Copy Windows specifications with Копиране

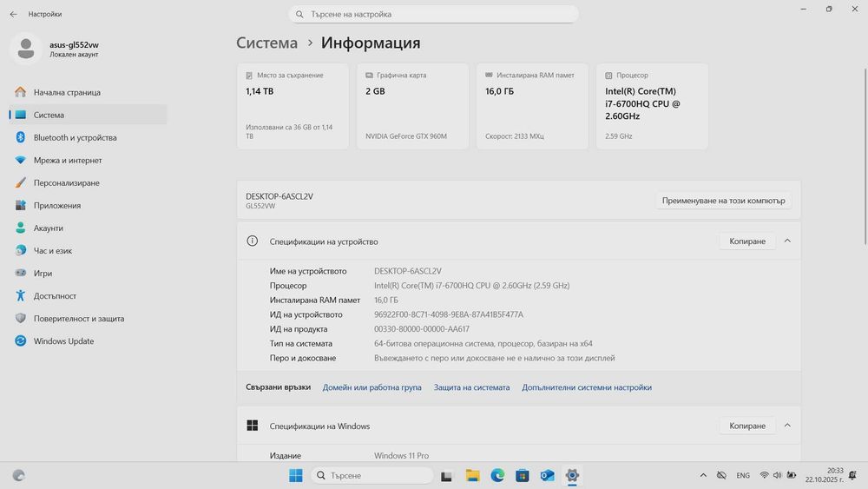pyautogui.click(x=747, y=426)
